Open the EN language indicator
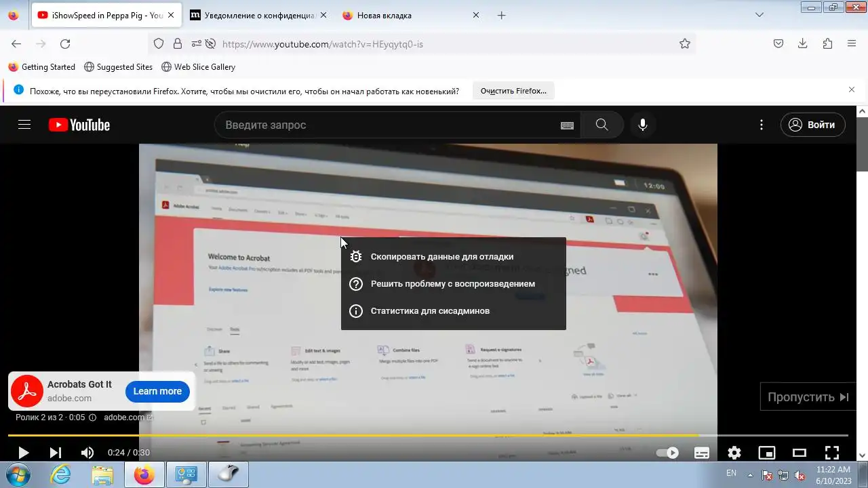Screen dimensions: 868x488 pos(731,473)
